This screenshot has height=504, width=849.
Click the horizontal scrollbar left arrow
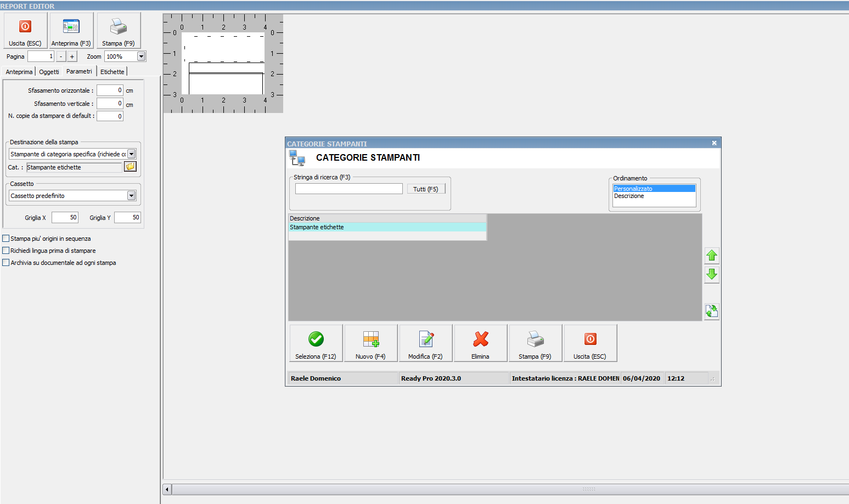pos(167,489)
